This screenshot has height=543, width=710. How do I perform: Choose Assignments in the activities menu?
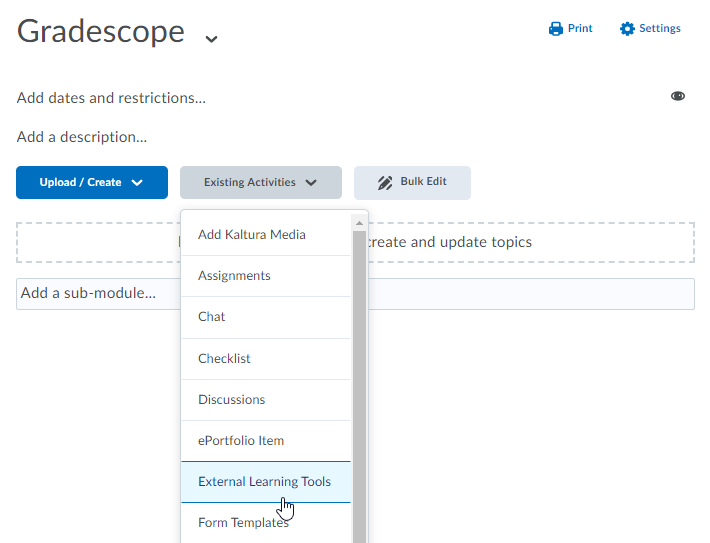coord(234,276)
